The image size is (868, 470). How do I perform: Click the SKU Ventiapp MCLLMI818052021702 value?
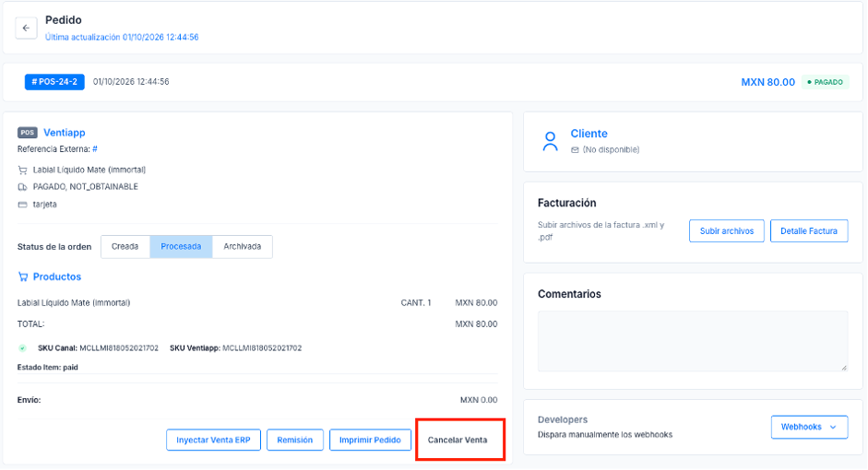262,348
